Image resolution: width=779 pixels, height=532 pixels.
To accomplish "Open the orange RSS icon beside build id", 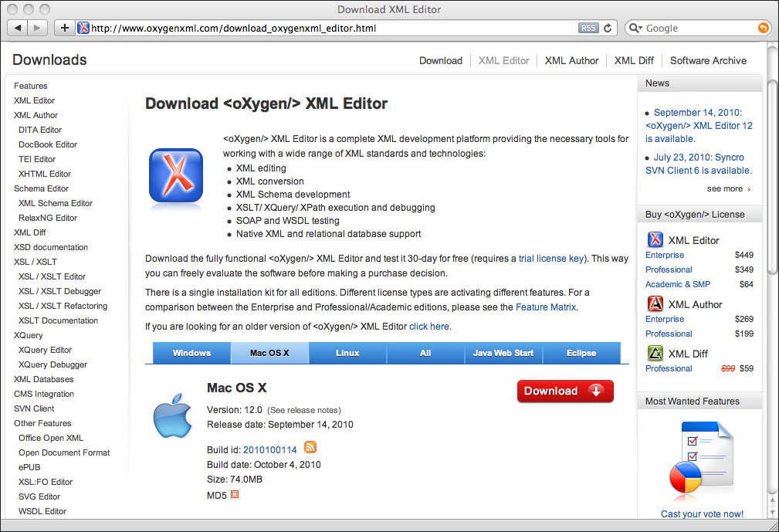I will (x=310, y=447).
